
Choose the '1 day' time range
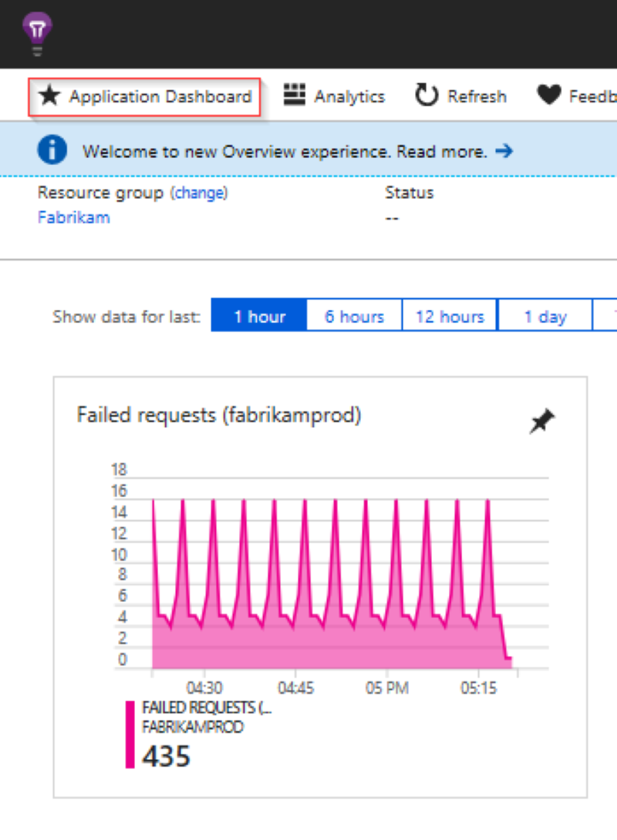[x=545, y=316]
